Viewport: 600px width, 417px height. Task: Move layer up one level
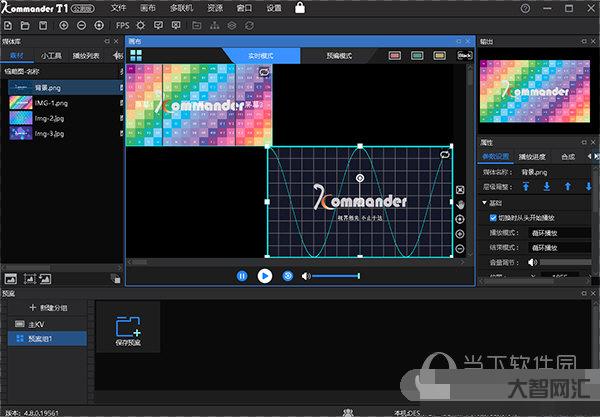[x=568, y=187]
